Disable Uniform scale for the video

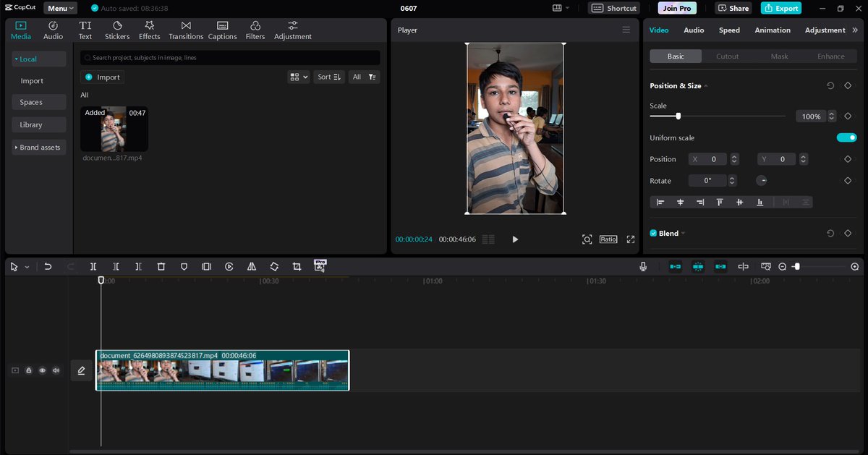[846, 137]
